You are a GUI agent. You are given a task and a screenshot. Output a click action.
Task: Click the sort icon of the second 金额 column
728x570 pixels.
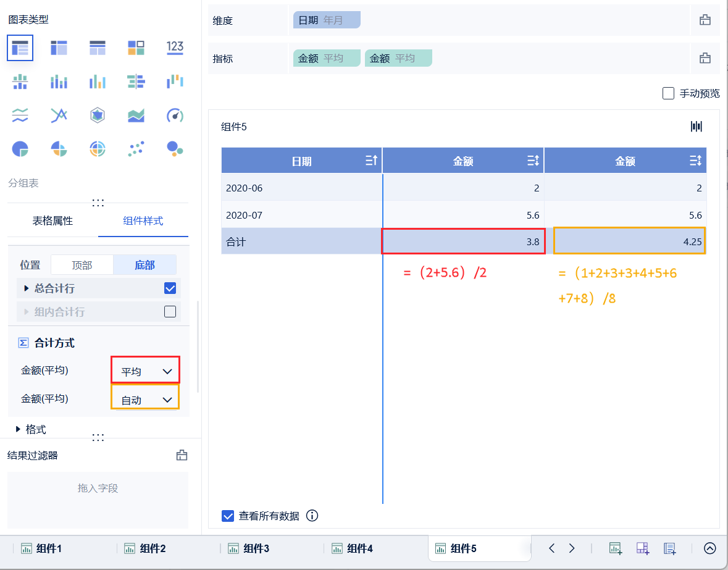click(695, 161)
